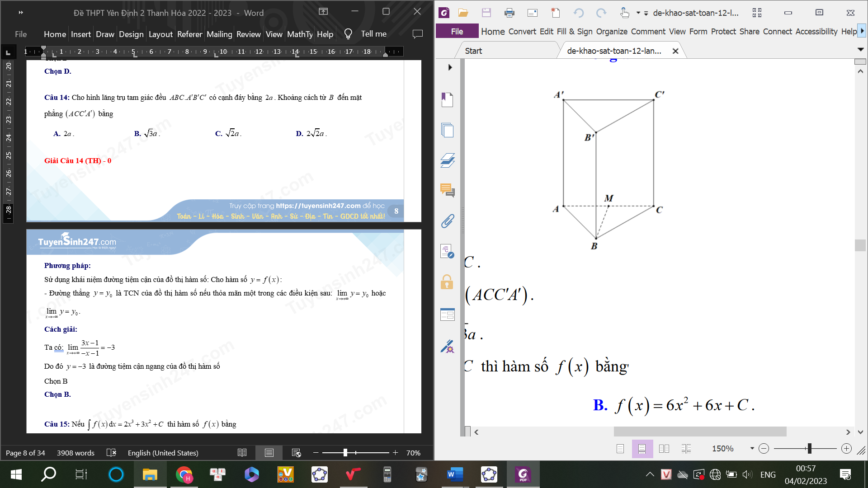This screenshot has height=488, width=868.
Task: Open File Explorer from the taskbar
Action: click(x=150, y=474)
